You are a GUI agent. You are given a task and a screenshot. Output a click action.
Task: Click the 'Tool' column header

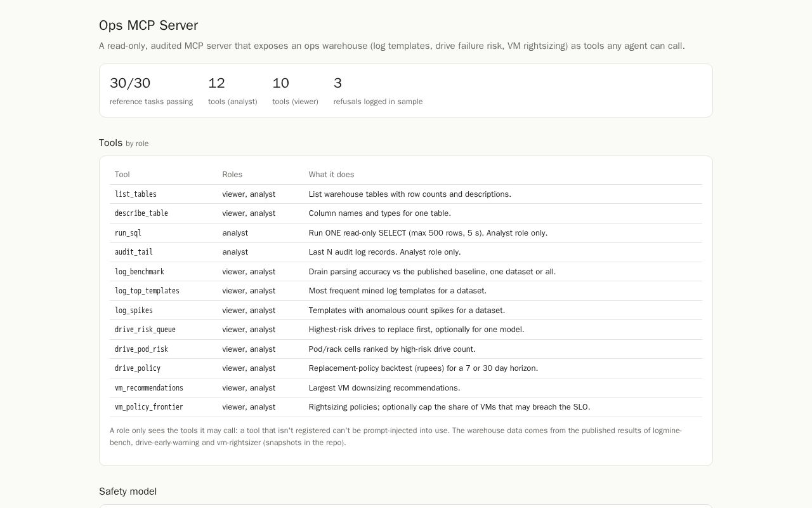pos(122,175)
